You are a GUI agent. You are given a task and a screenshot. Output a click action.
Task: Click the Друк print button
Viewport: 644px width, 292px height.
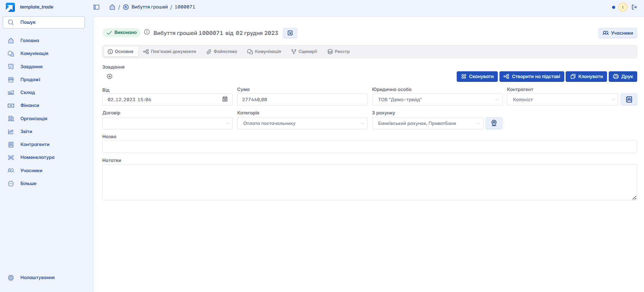(623, 76)
